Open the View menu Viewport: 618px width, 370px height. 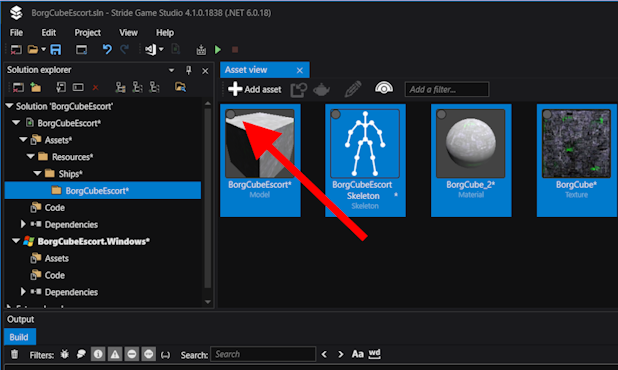click(128, 32)
